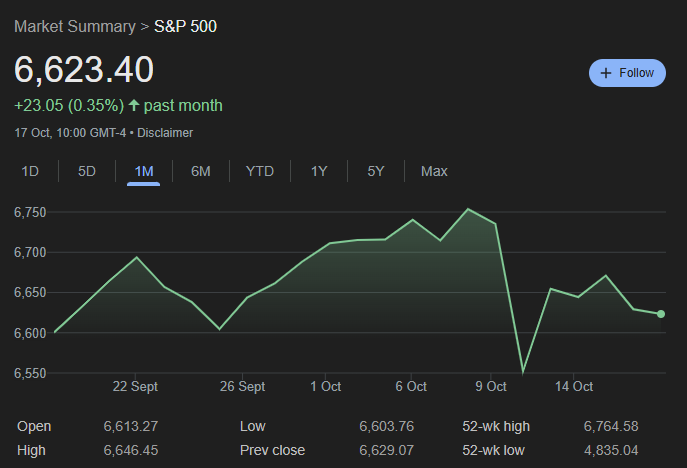Click the 22 Sept date label
Viewport: 687px width, 468px height.
coord(135,386)
